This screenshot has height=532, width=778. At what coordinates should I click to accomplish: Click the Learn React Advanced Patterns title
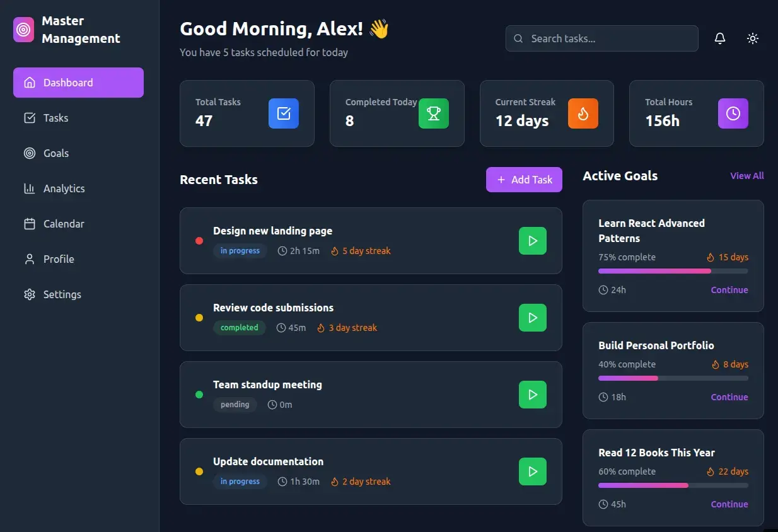pyautogui.click(x=651, y=231)
